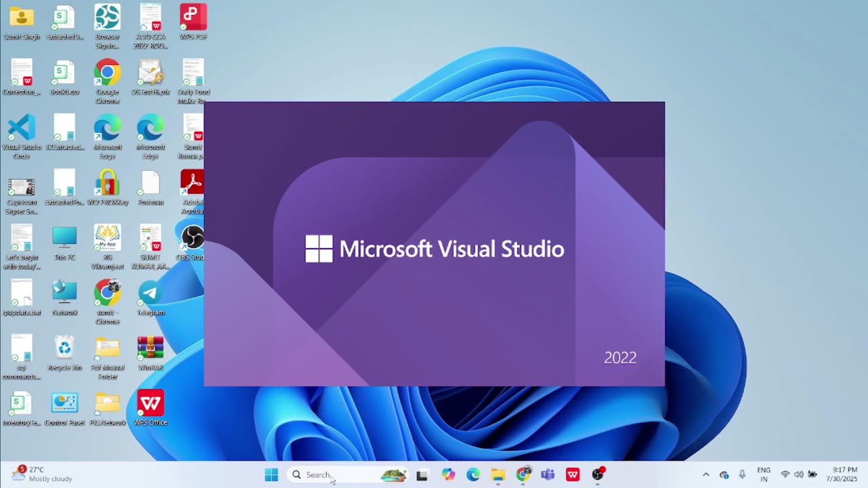Image resolution: width=868 pixels, height=488 pixels.
Task: Switch to OBS Studio in taskbar
Action: pos(598,474)
